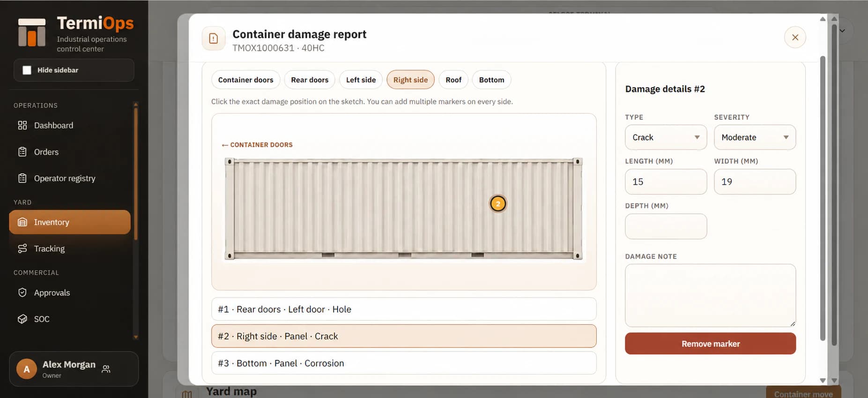Image resolution: width=868 pixels, height=398 pixels.
Task: Click the Tracking route icon
Action: click(x=22, y=248)
